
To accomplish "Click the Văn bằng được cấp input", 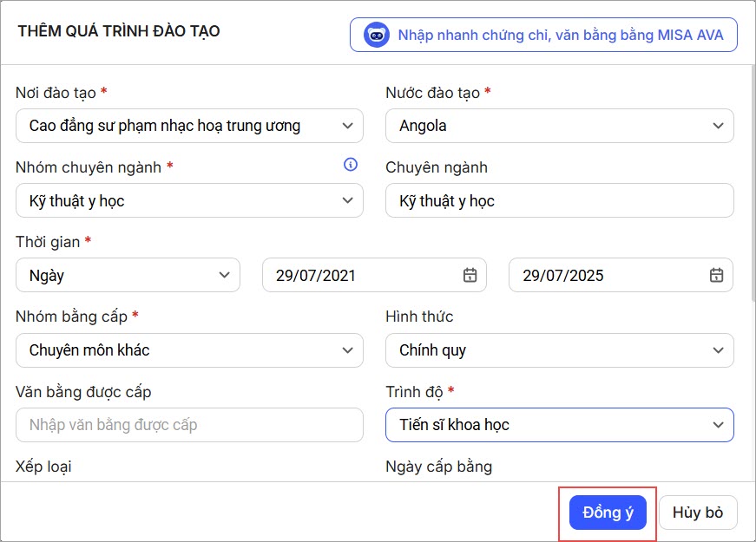I will [x=189, y=425].
